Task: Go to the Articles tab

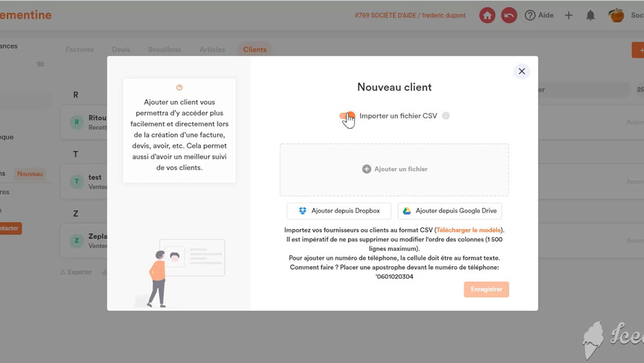Action: (x=212, y=50)
